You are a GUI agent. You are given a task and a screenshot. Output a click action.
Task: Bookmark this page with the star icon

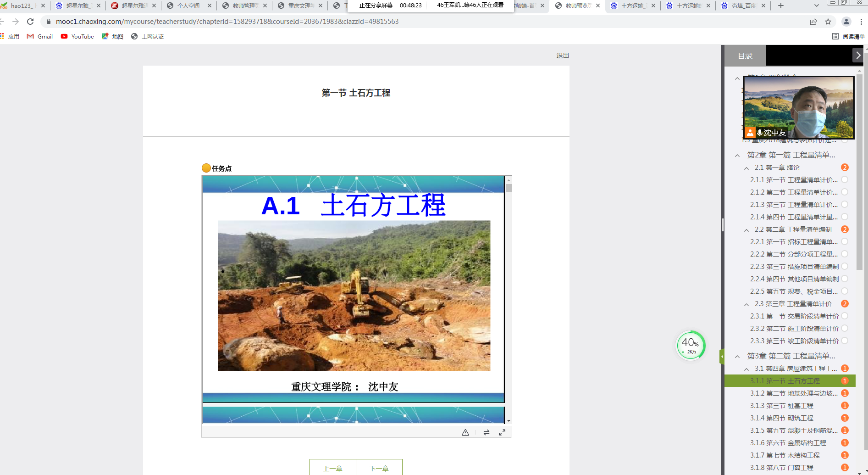click(828, 22)
